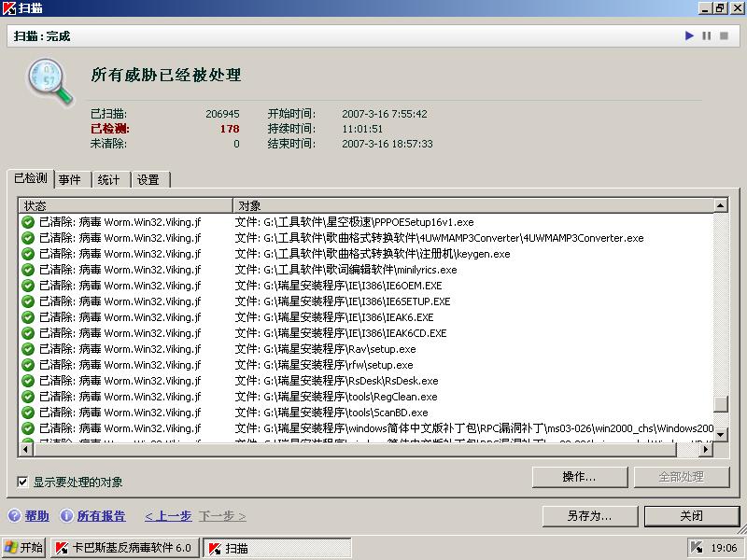Click the horizontal scrollbar thumb
Viewport: 747px width, 560px height.
[355, 449]
